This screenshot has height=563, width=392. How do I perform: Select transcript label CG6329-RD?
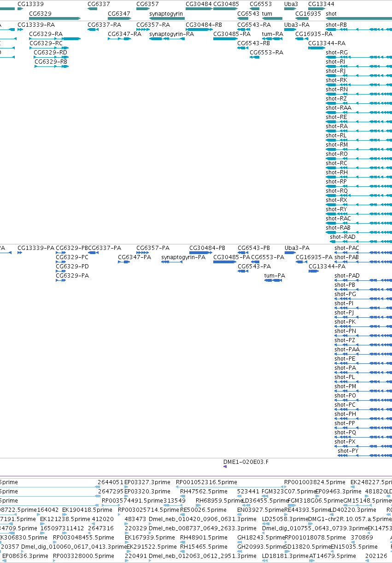51,52
